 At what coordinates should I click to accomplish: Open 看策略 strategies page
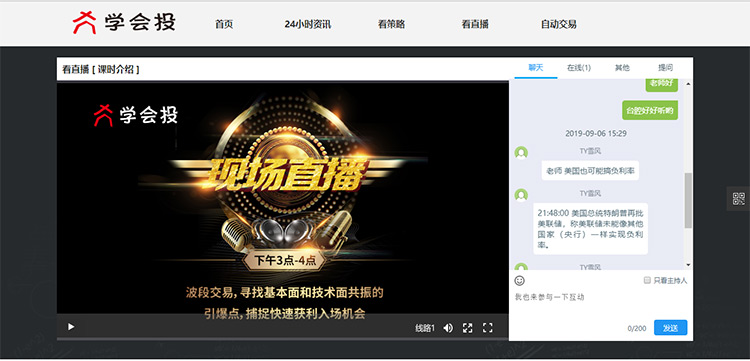(x=391, y=24)
